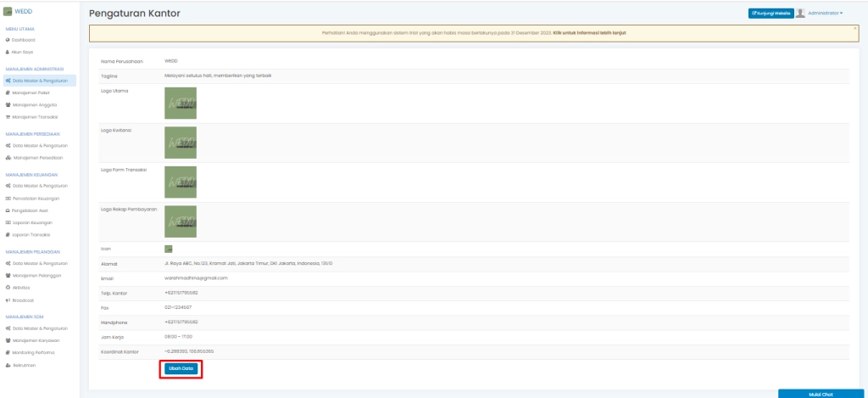
Task: Open Manajemen Persediaan boxes icon
Action: pos(8,158)
